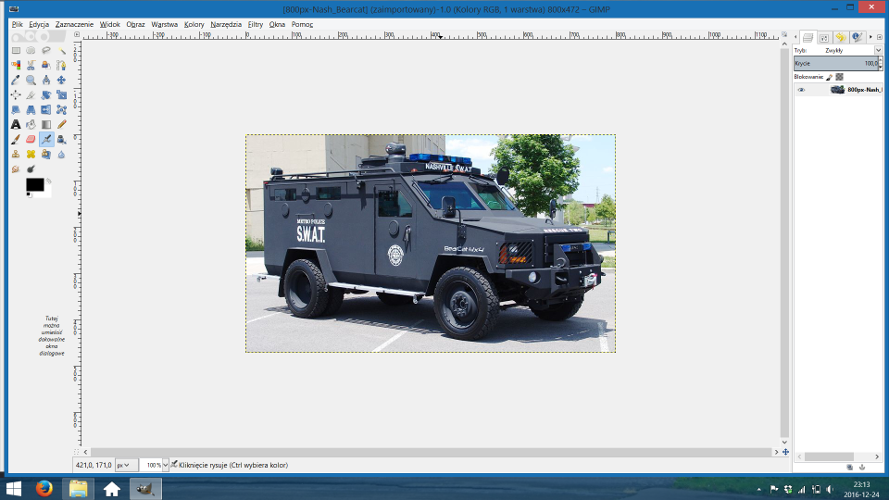This screenshot has width=889, height=500.
Task: Click the black foreground color swatch
Action: [35, 185]
